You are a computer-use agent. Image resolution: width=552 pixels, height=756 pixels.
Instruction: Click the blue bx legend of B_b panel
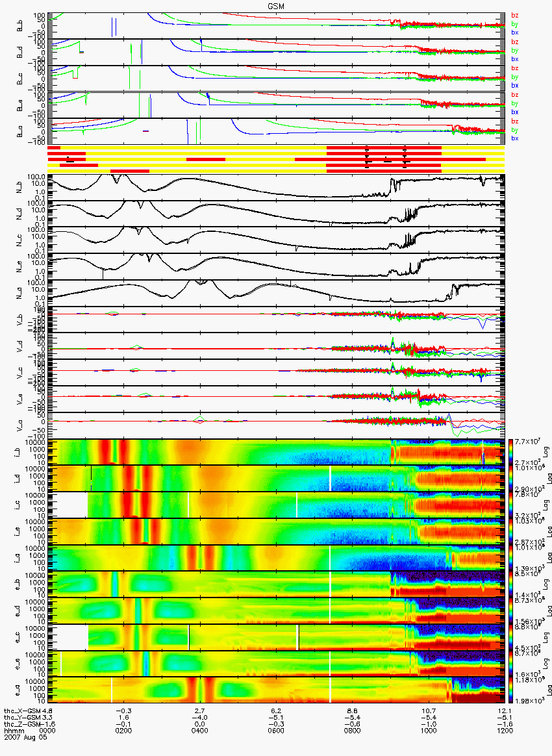pos(514,32)
